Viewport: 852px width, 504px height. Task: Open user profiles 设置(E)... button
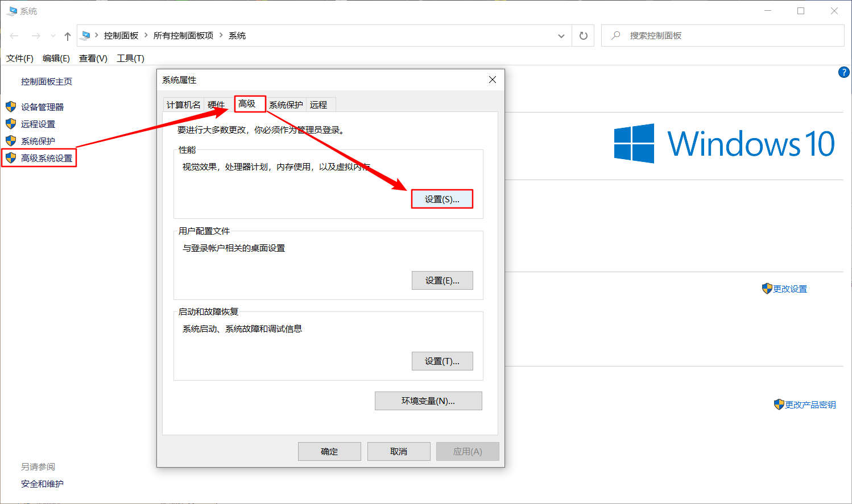(x=442, y=281)
